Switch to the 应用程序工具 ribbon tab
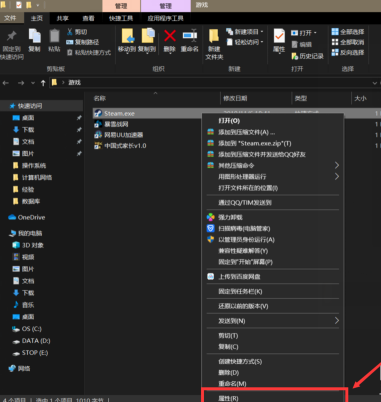The height and width of the screenshot is (402, 381). coord(165,18)
